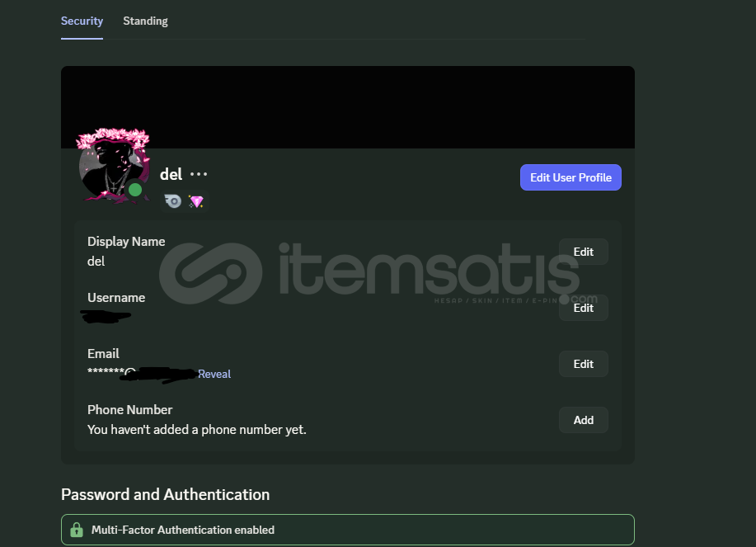Edit the Email address
The width and height of the screenshot is (756, 547).
coord(584,364)
